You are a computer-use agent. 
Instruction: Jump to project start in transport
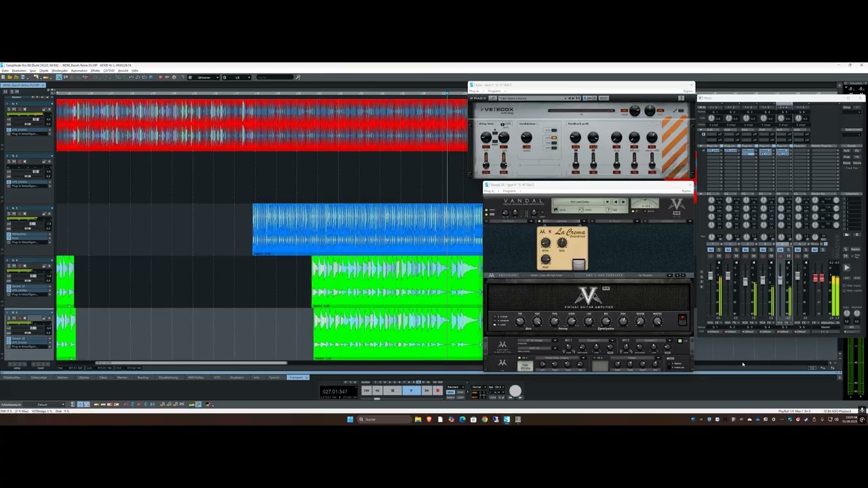click(366, 390)
